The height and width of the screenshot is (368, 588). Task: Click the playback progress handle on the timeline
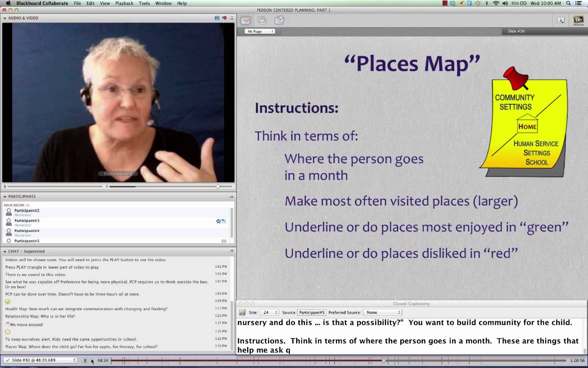384,360
